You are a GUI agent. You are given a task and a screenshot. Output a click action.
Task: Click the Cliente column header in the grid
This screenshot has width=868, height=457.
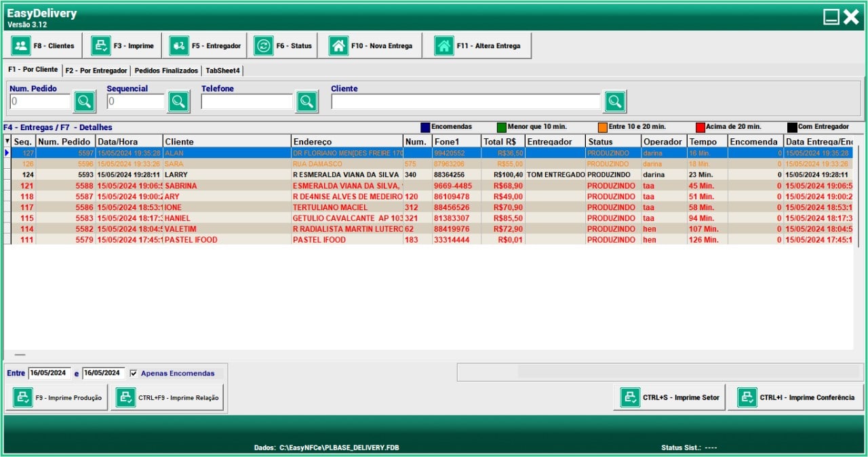click(226, 142)
